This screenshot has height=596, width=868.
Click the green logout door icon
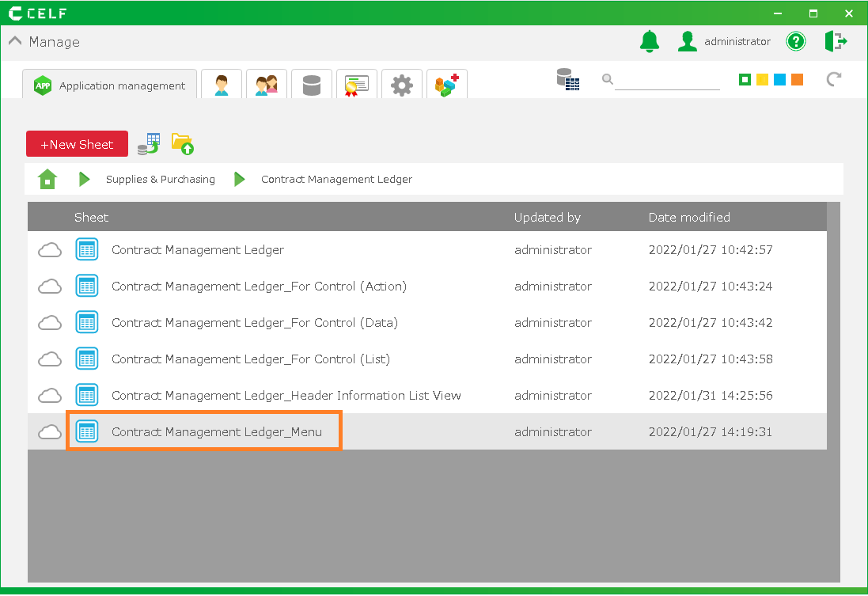click(835, 41)
